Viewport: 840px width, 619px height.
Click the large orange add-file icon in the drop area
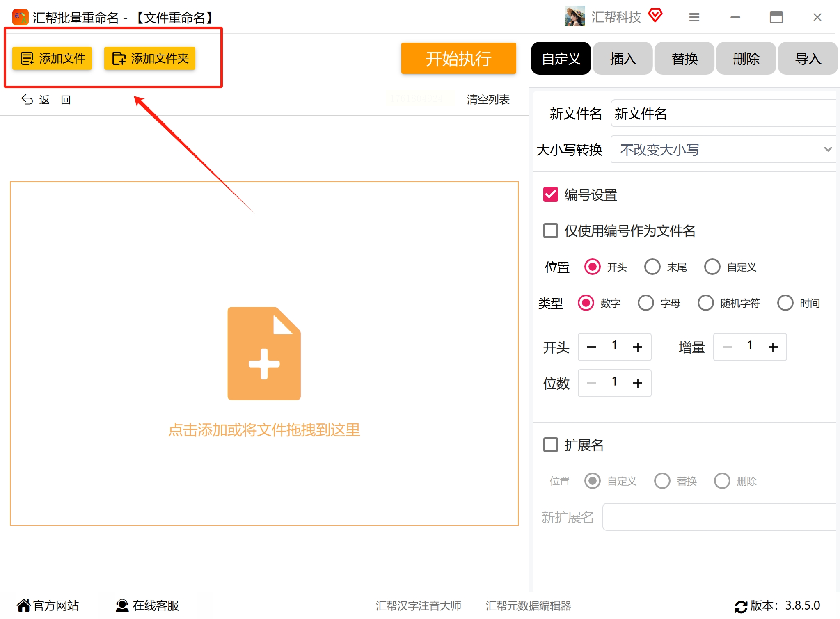[264, 353]
